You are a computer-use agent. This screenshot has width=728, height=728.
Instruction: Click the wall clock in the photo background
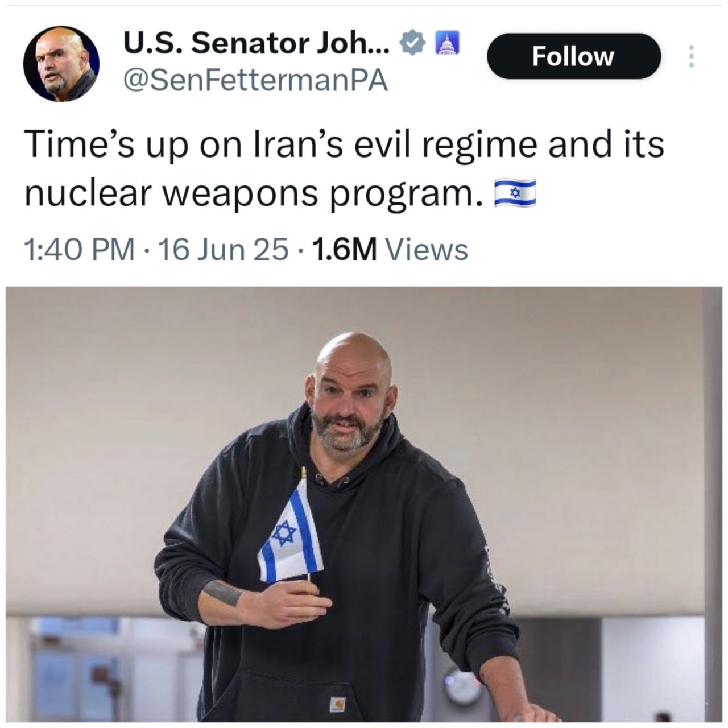click(463, 687)
